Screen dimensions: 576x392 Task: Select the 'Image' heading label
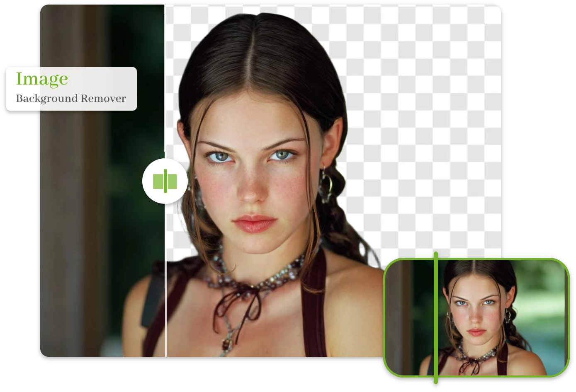click(x=41, y=78)
